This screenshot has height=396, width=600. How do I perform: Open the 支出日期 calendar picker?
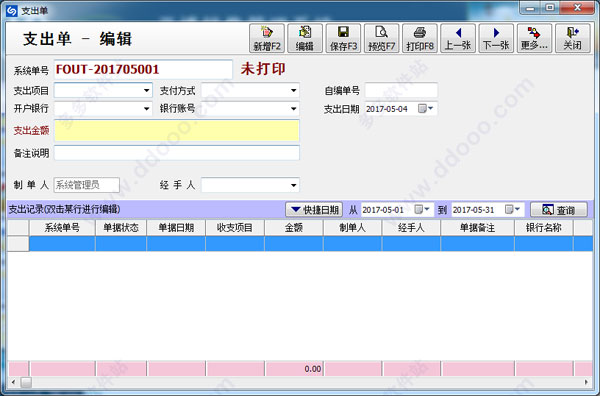pos(425,109)
